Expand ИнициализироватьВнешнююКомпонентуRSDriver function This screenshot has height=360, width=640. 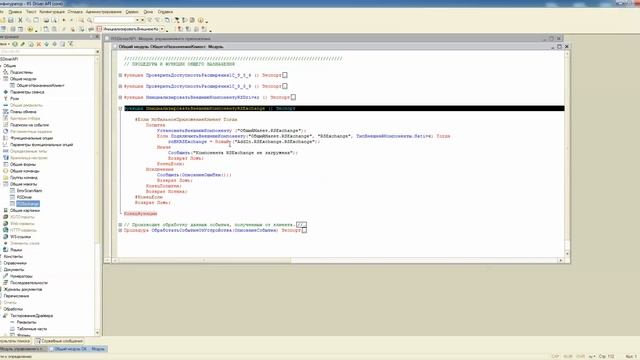pos(120,97)
